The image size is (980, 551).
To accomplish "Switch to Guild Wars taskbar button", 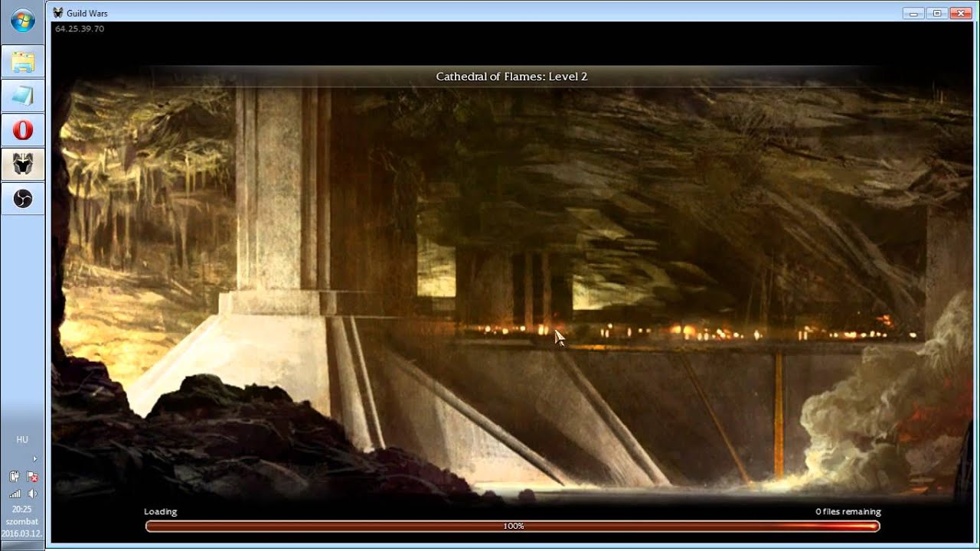I will click(23, 165).
